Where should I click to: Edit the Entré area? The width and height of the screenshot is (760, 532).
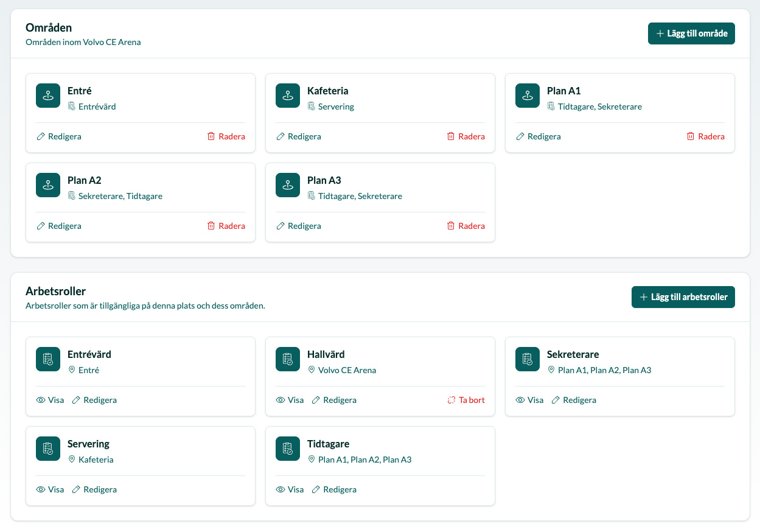pos(59,136)
